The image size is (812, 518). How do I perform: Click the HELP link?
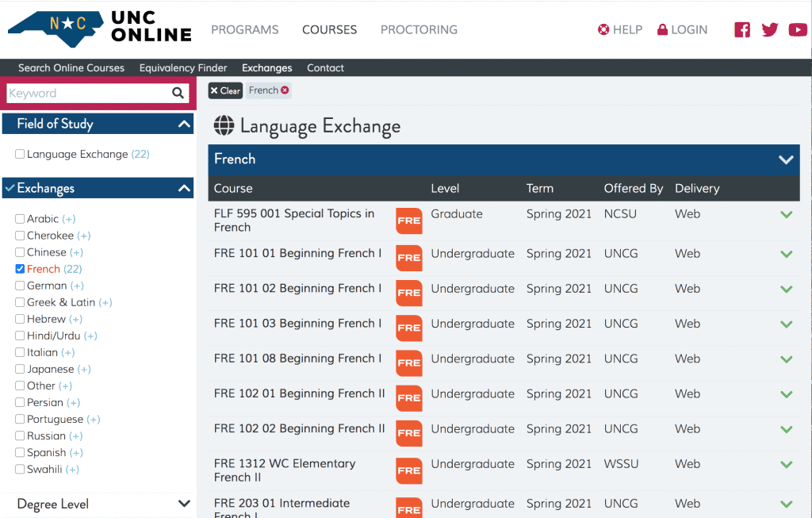(x=627, y=29)
